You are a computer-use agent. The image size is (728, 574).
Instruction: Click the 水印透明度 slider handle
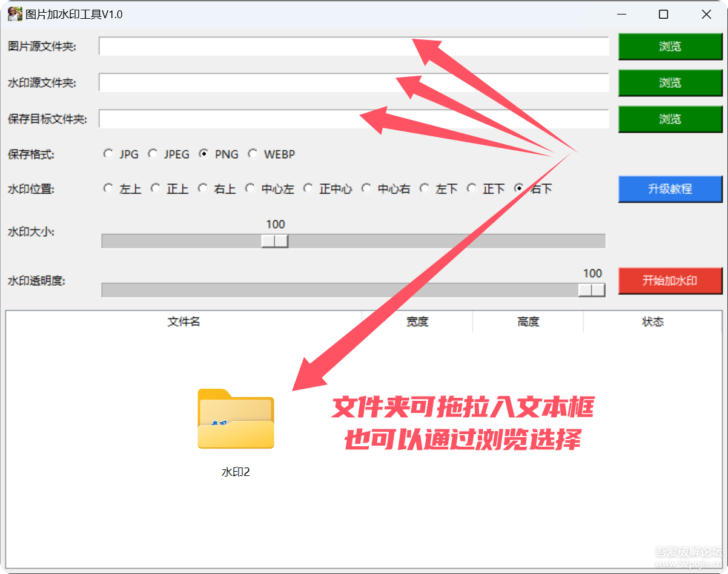tap(592, 290)
